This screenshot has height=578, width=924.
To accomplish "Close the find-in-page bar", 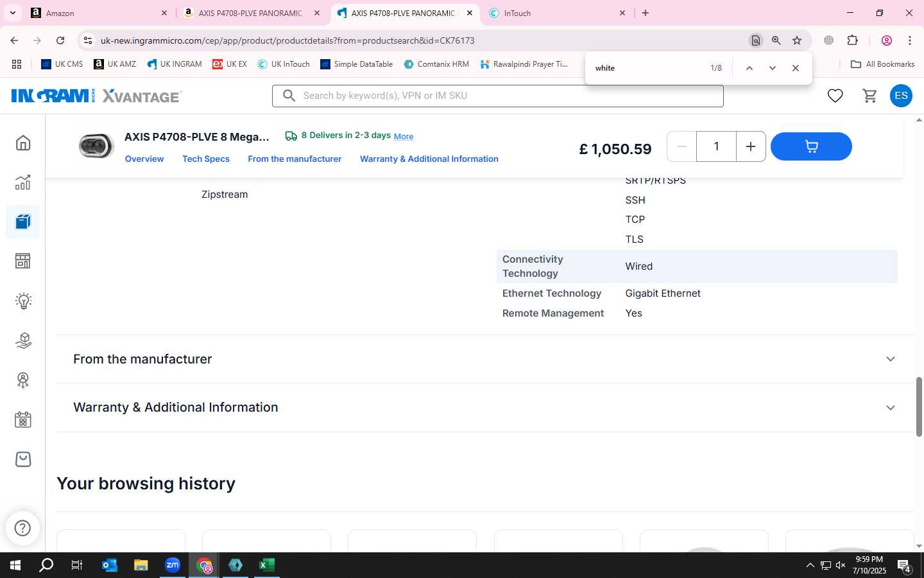I will 796,68.
